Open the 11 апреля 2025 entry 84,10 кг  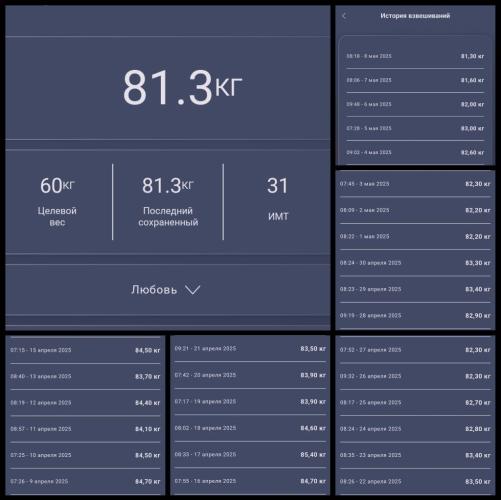click(x=85, y=429)
